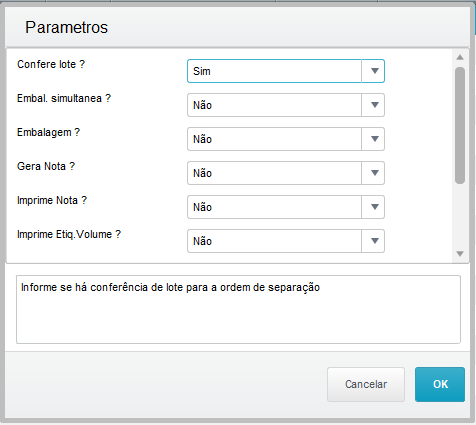Select the Não field for Gera Nota

point(274,173)
